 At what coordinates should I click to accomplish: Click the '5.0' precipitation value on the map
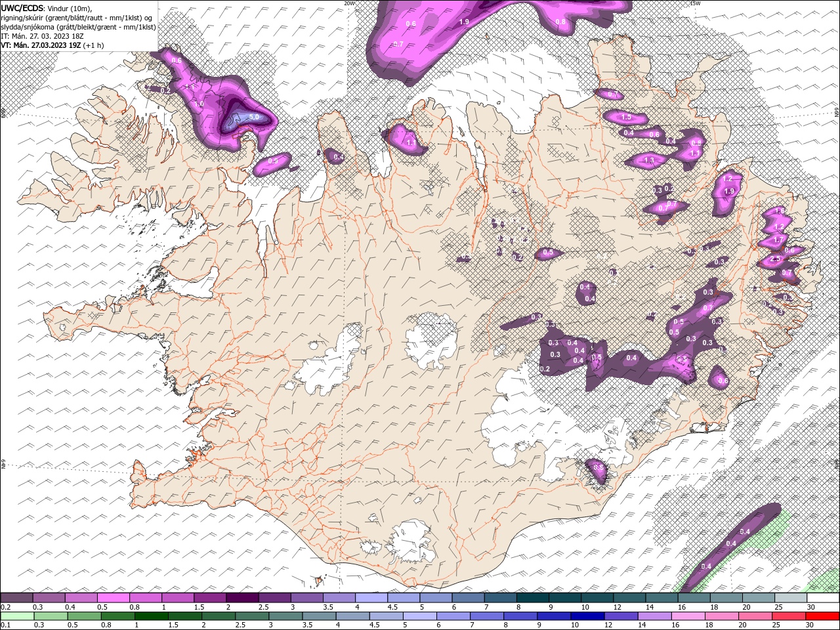(255, 117)
